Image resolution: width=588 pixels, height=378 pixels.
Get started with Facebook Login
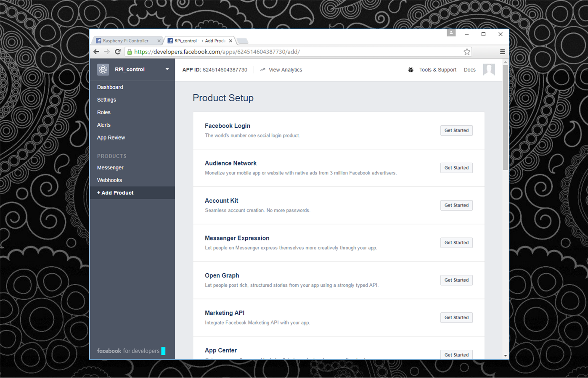(x=456, y=130)
